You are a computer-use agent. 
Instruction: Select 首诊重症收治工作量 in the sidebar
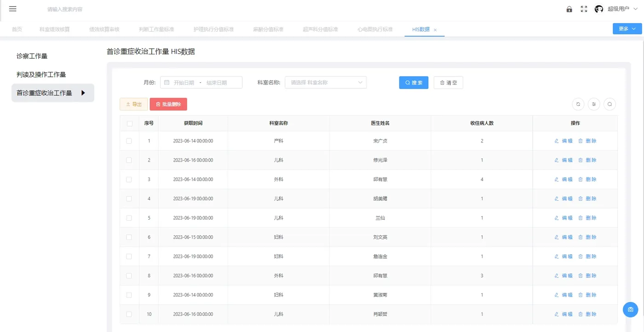tap(53, 93)
